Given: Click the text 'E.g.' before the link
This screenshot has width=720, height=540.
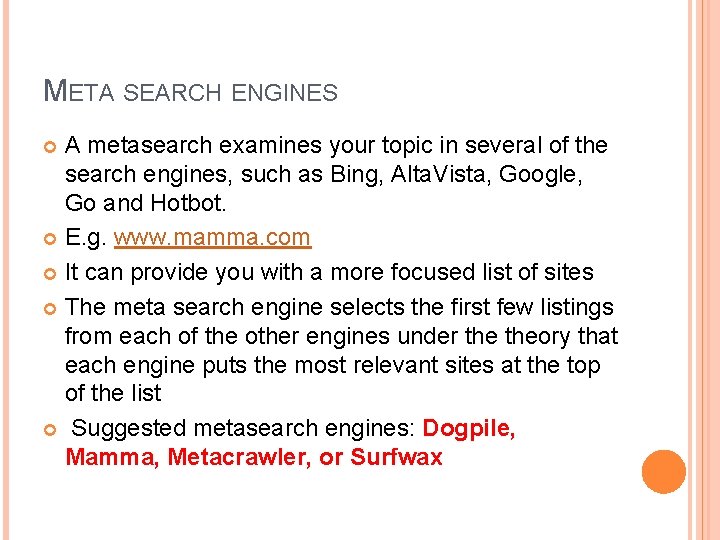Looking at the screenshot, I should (x=86, y=239).
